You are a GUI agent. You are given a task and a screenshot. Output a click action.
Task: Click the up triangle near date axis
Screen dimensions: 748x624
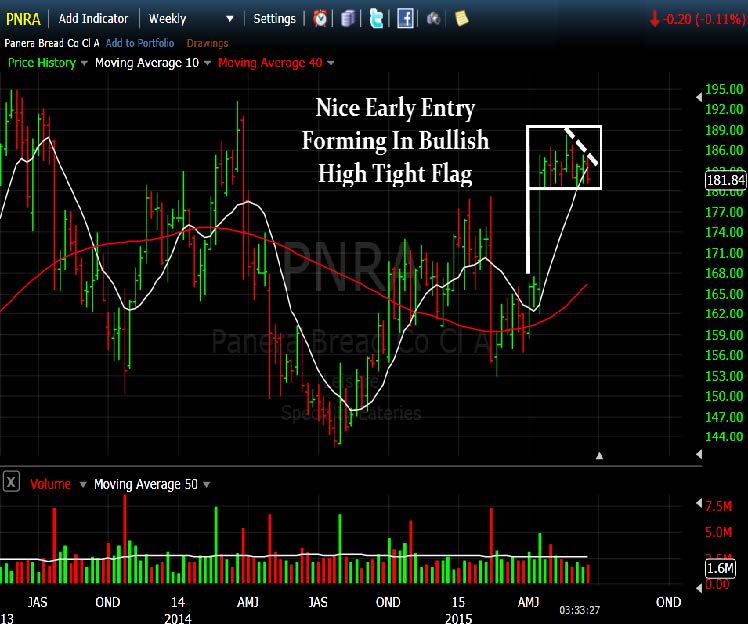pyautogui.click(x=600, y=456)
